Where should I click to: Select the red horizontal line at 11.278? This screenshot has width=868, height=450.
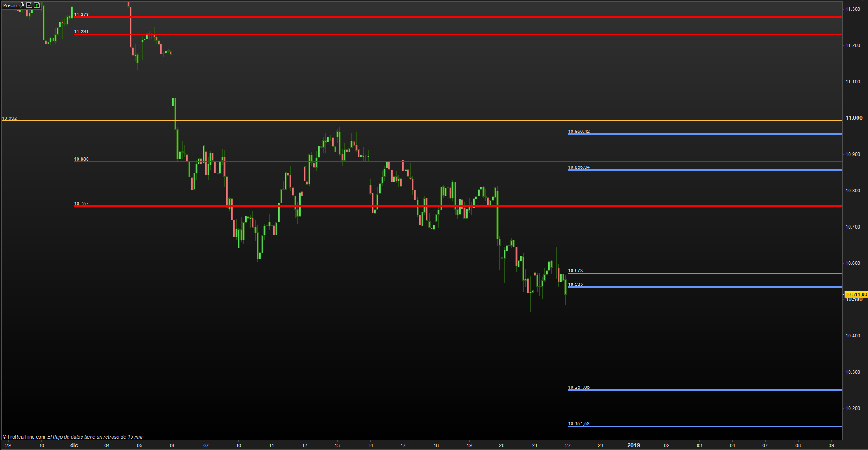pyautogui.click(x=453, y=17)
